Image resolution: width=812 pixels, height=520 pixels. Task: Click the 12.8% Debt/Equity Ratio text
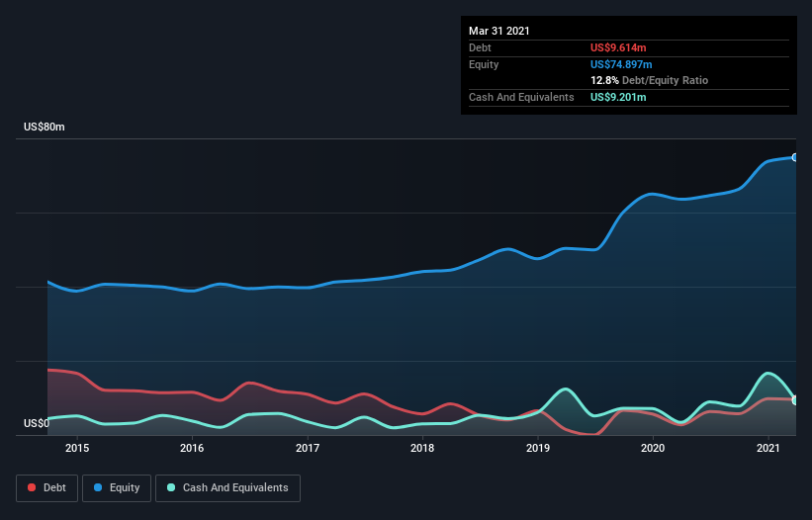coord(650,80)
